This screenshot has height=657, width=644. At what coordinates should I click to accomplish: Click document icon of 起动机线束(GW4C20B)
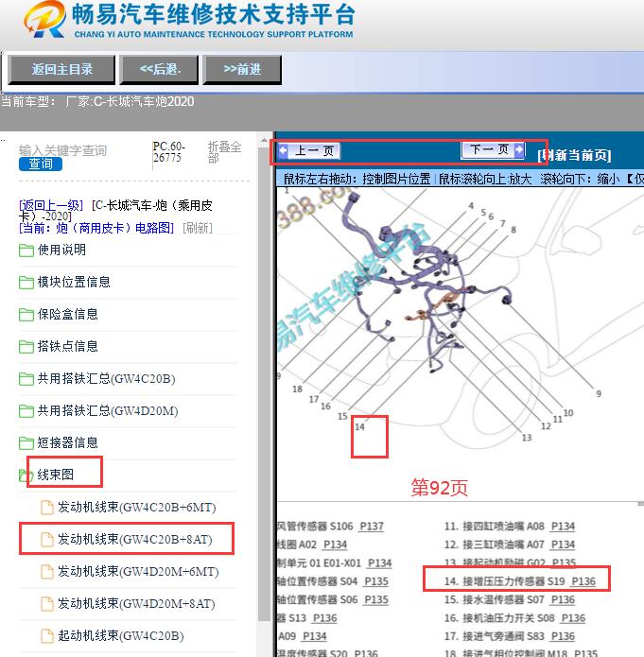[x=47, y=636]
